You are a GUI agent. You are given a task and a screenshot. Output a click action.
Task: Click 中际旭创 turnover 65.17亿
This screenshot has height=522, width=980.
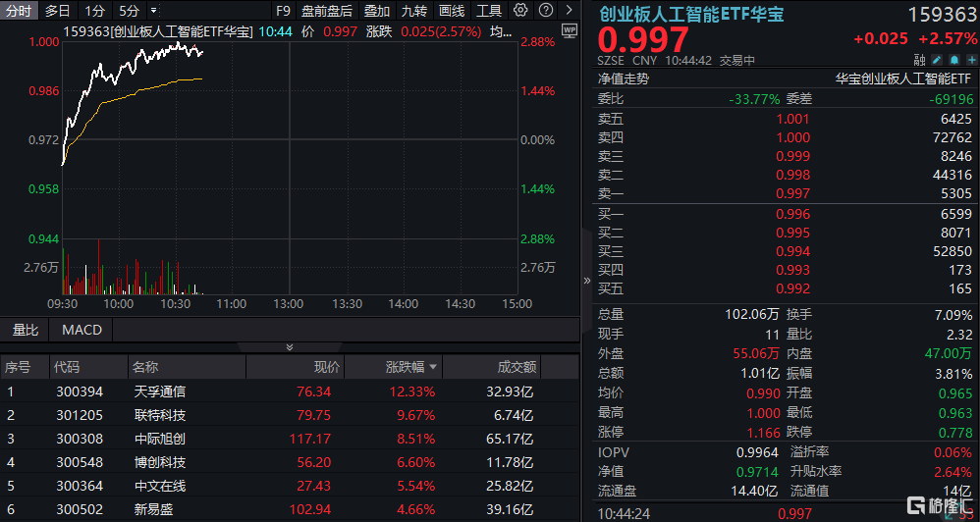coord(510,439)
